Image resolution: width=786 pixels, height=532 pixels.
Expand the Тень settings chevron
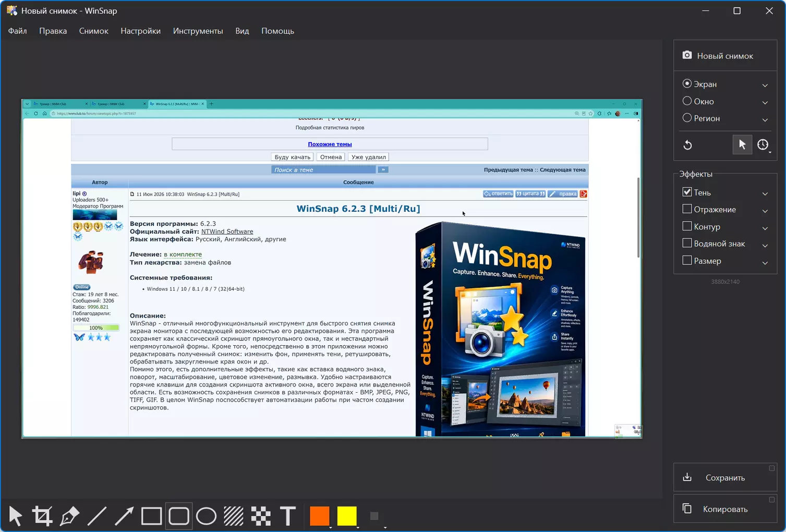point(765,194)
